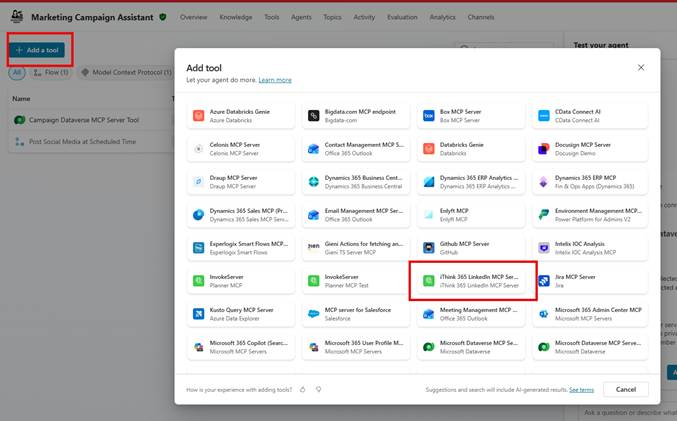Image resolution: width=677 pixels, height=421 pixels.
Task: Pick the Jira MCP Server icon
Action: click(x=542, y=280)
